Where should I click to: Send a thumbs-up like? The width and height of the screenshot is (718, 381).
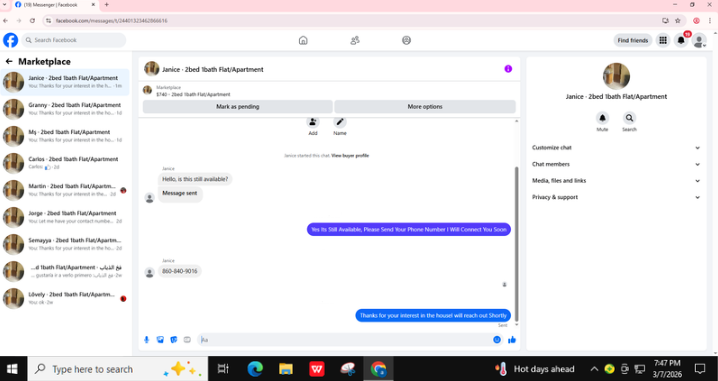pos(512,340)
